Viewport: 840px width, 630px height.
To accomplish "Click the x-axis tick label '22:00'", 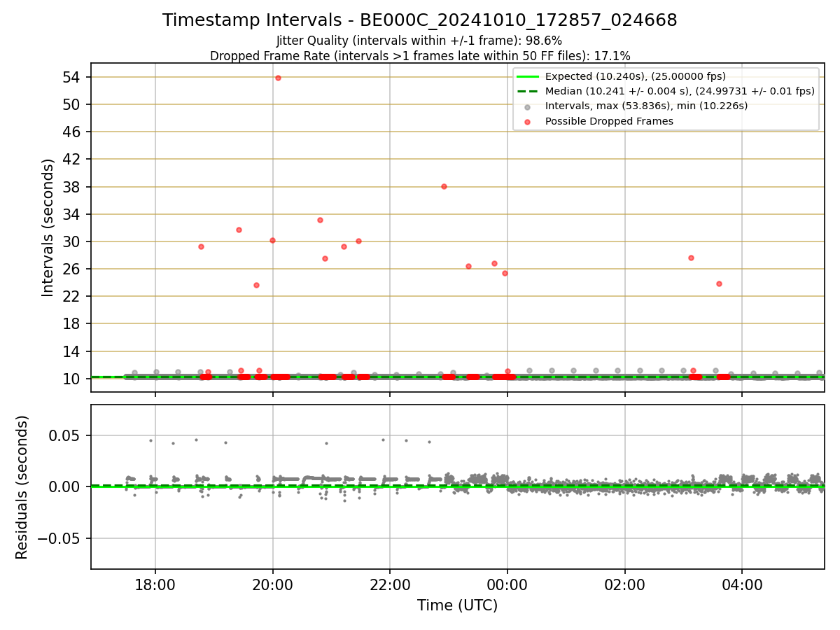I will coord(390,584).
